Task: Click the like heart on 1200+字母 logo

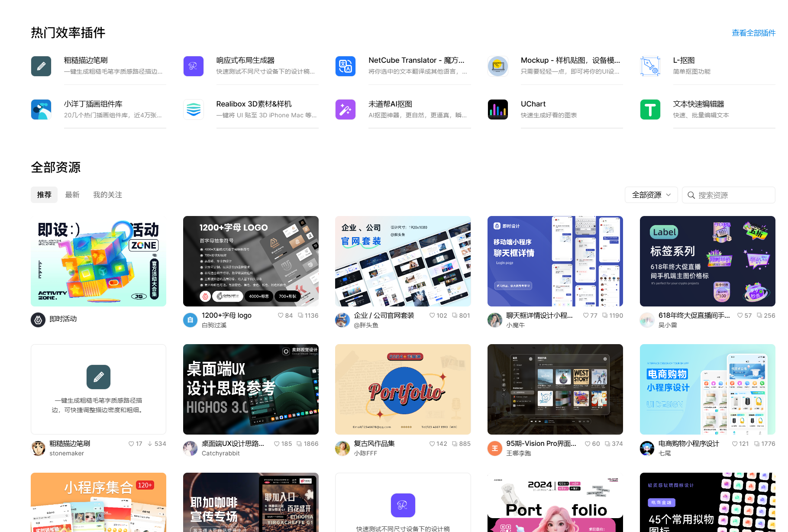Action: [281, 316]
